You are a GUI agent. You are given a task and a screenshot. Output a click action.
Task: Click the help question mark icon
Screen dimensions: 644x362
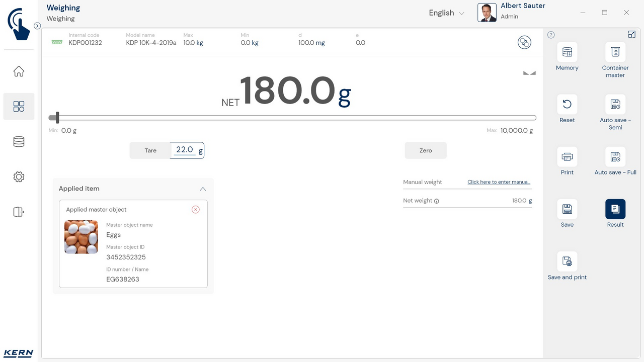point(551,35)
